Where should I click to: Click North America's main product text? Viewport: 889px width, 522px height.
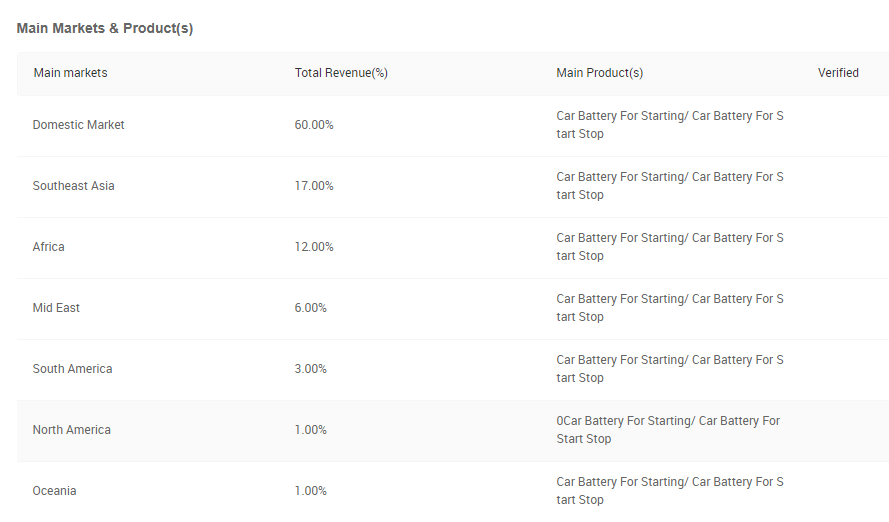[668, 430]
